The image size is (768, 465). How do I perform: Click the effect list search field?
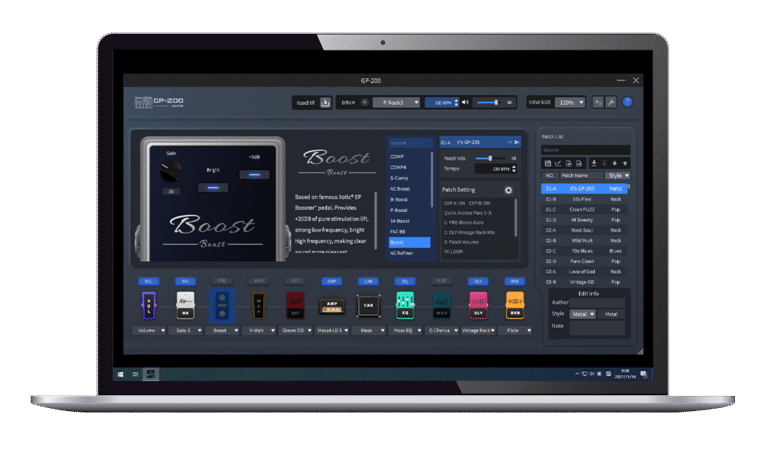pos(410,143)
